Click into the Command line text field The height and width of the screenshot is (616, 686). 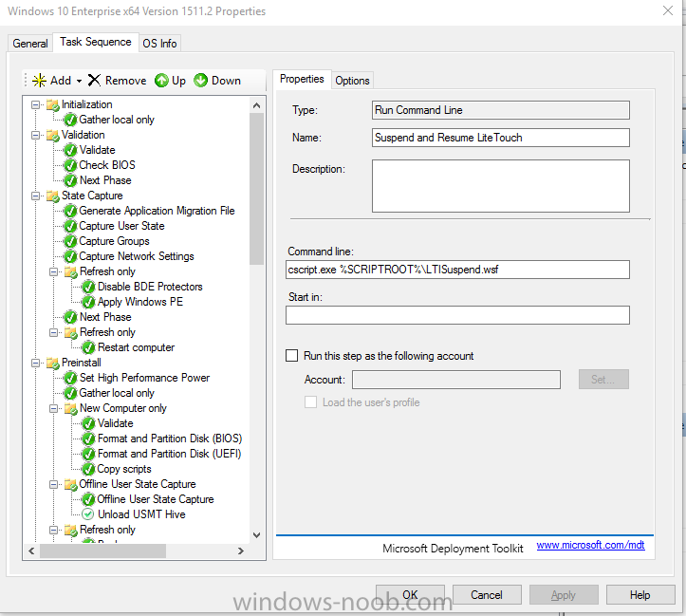click(x=457, y=270)
